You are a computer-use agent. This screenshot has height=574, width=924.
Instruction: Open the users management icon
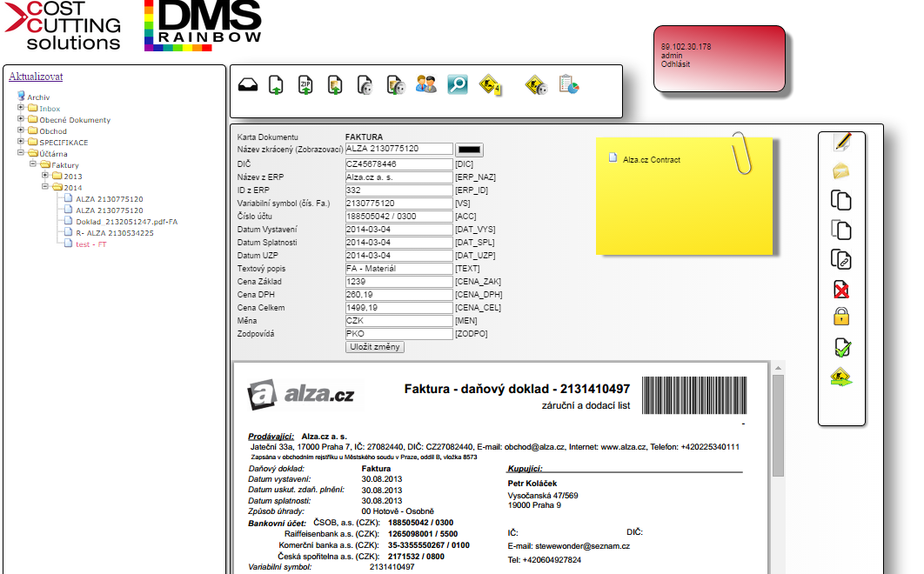[x=425, y=84]
